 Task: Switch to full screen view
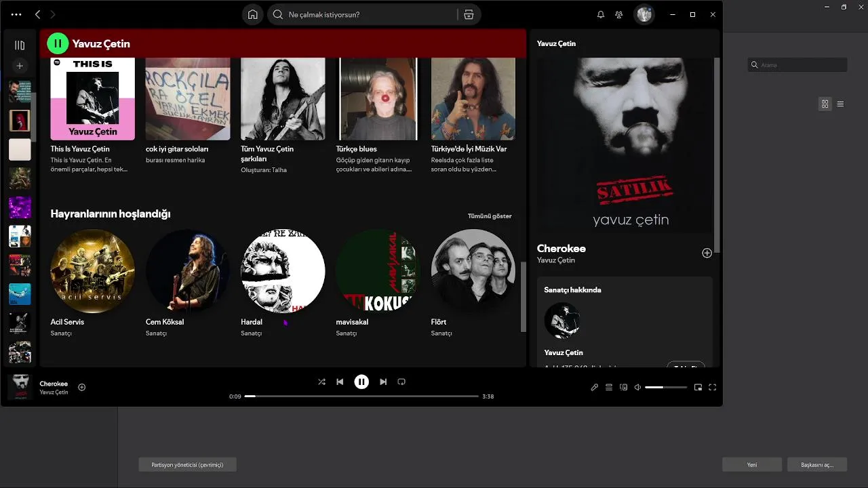(x=713, y=387)
